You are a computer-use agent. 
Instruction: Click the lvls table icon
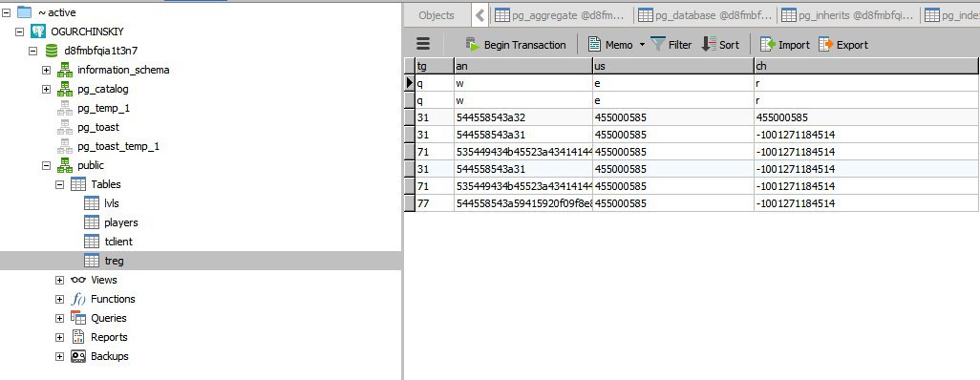tap(92, 203)
